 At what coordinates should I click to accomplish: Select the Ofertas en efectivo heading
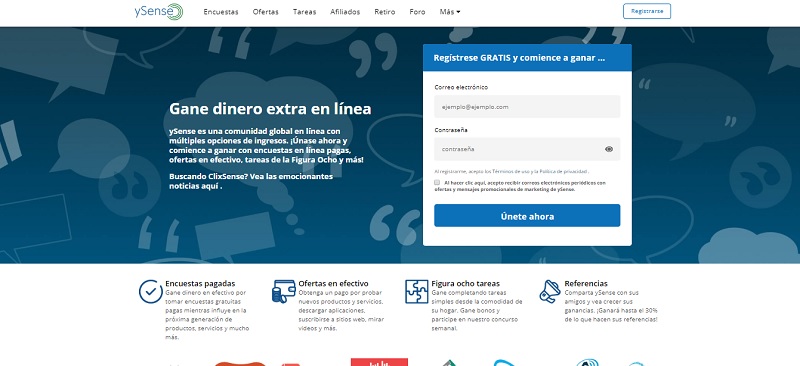(333, 283)
